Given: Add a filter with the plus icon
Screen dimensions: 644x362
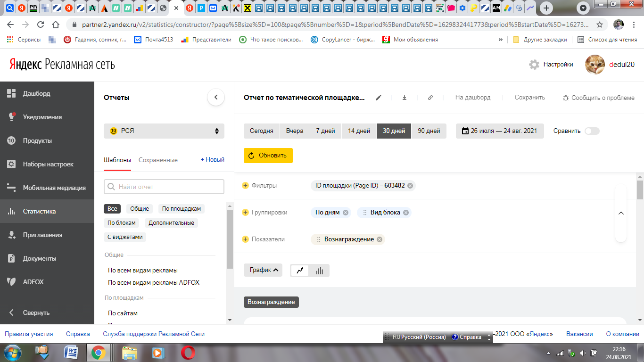Looking at the screenshot, I should pyautogui.click(x=245, y=186).
